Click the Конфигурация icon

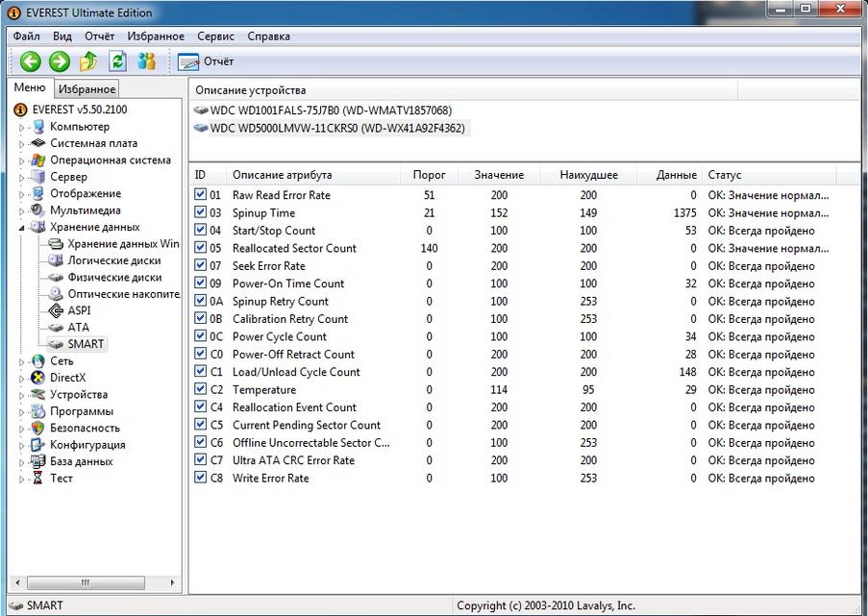click(x=38, y=445)
